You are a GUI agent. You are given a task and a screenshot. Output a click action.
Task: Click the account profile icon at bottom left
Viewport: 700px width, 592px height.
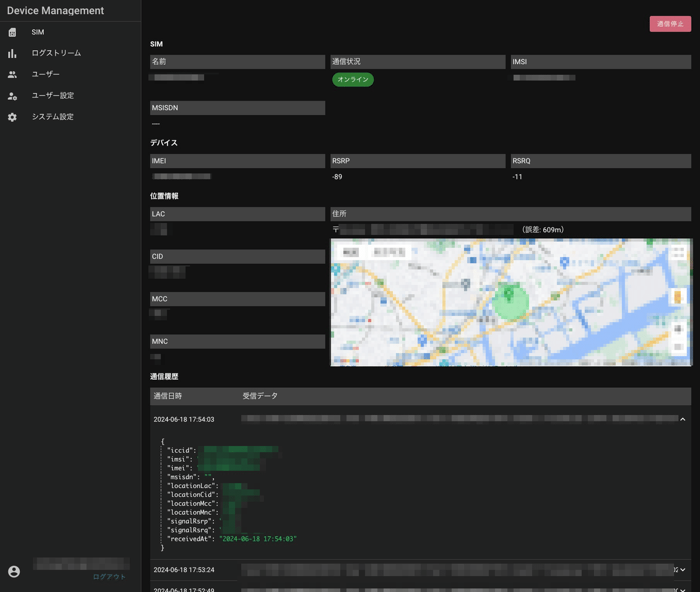13,572
